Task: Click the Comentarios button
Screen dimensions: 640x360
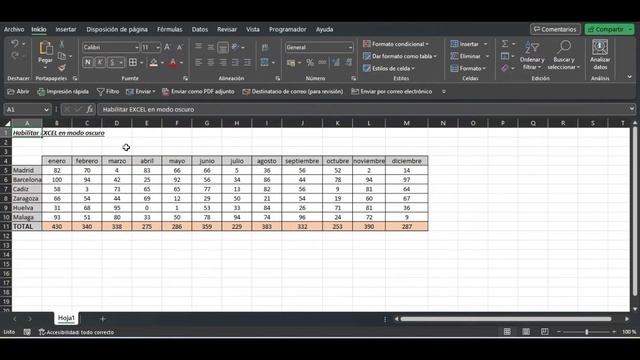Action: 555,29
